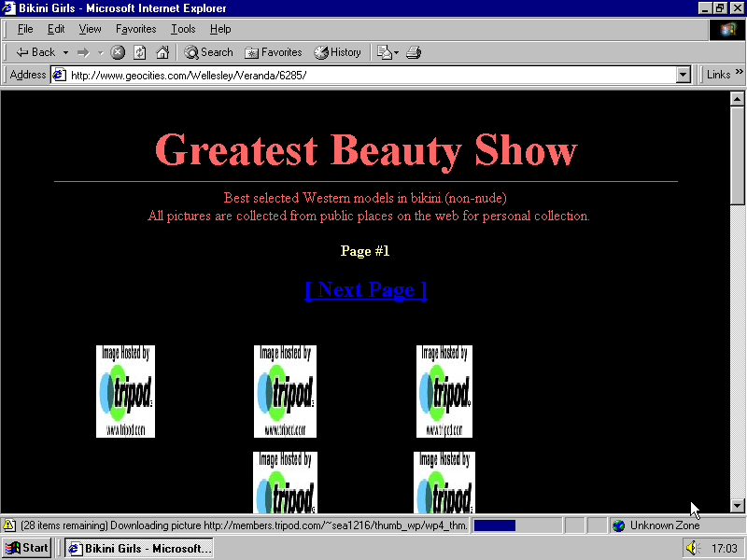Select the Bikini Girls taskbar button
This screenshot has width=747, height=560.
click(138, 549)
